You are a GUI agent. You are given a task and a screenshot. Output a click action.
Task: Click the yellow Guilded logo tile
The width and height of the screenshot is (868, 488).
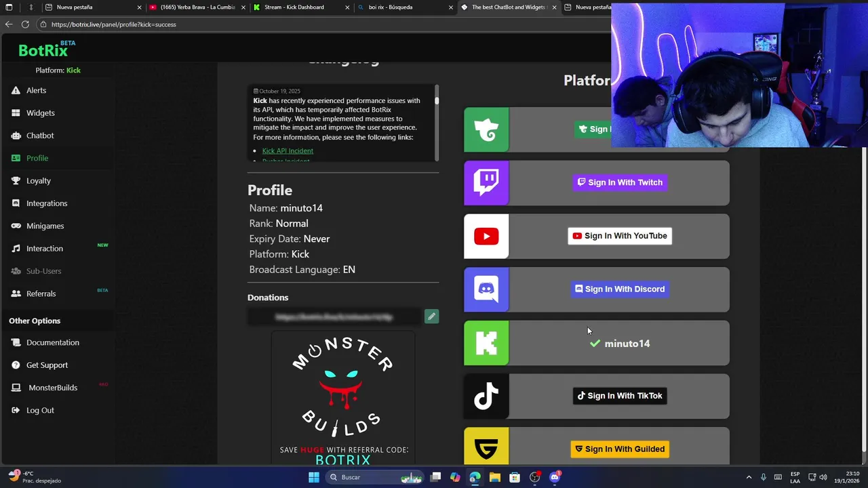tap(486, 447)
